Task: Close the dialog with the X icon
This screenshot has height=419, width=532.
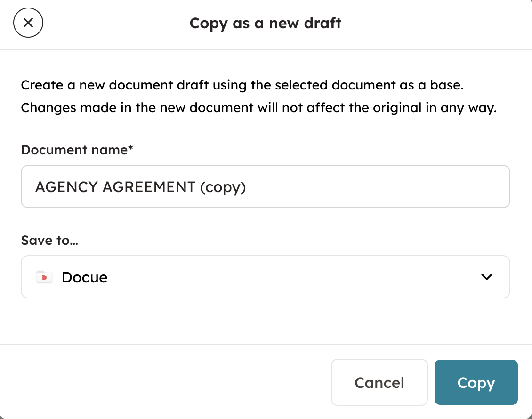Action: [x=28, y=23]
